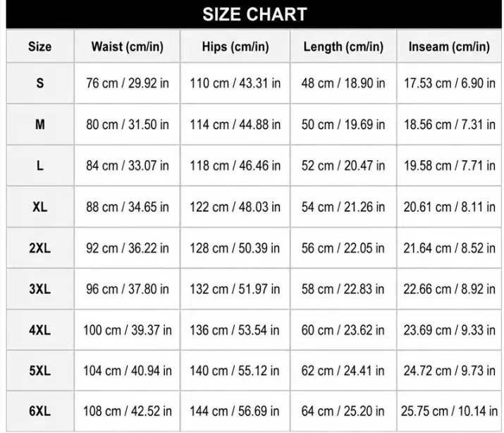504x433 pixels.
Task: Click waist cell 92 cm / 36.22 in
Action: 128,248
